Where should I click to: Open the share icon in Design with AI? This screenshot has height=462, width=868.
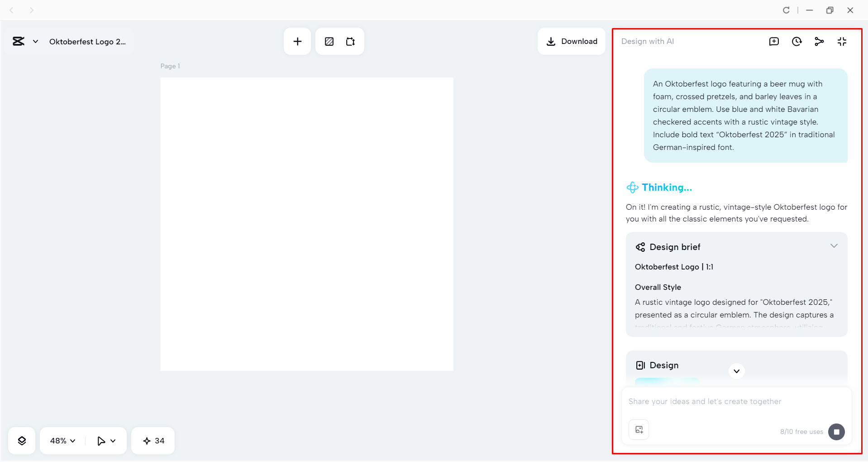(x=819, y=42)
